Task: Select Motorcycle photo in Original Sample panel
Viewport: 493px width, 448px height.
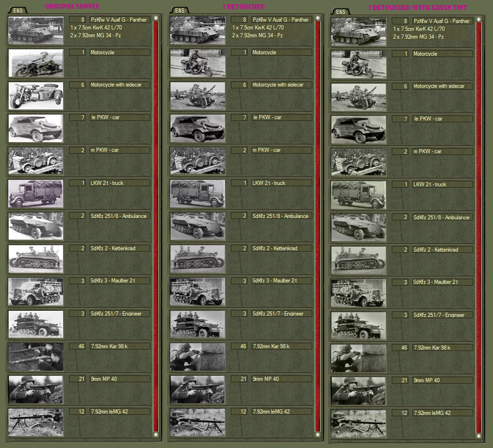Action: [x=36, y=63]
